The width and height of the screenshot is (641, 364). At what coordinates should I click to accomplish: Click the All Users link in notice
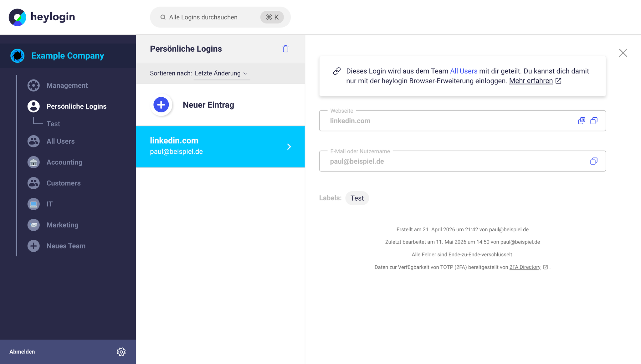click(x=464, y=71)
